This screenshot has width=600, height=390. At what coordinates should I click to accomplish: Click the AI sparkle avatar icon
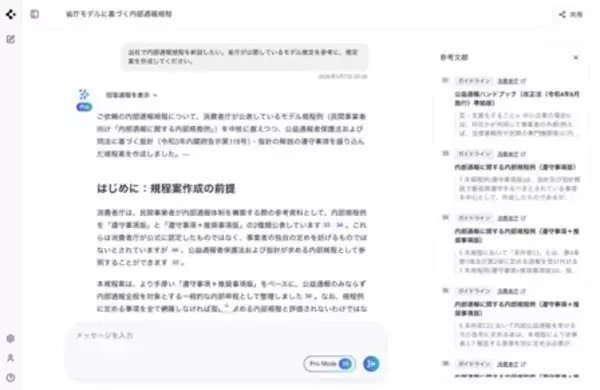coord(84,94)
